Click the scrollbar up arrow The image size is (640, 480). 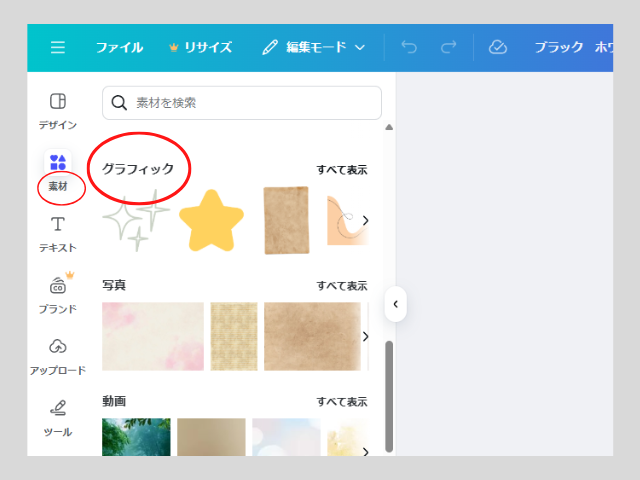click(x=389, y=127)
